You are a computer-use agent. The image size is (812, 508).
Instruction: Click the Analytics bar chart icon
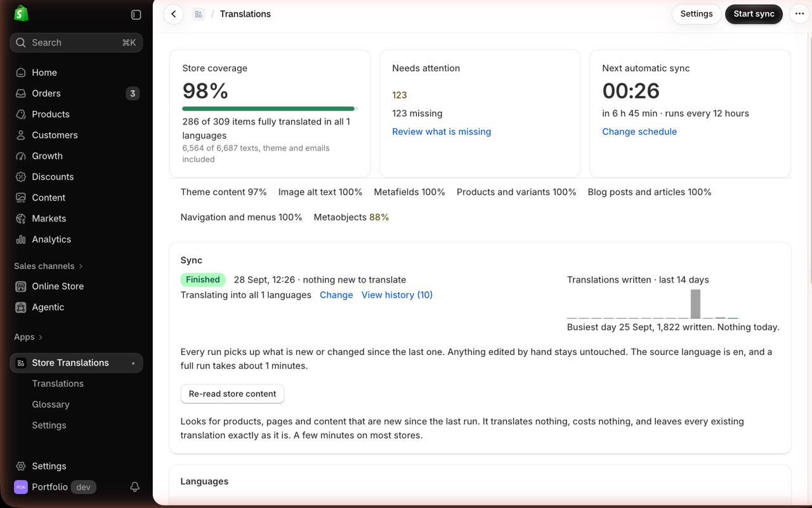tap(21, 239)
